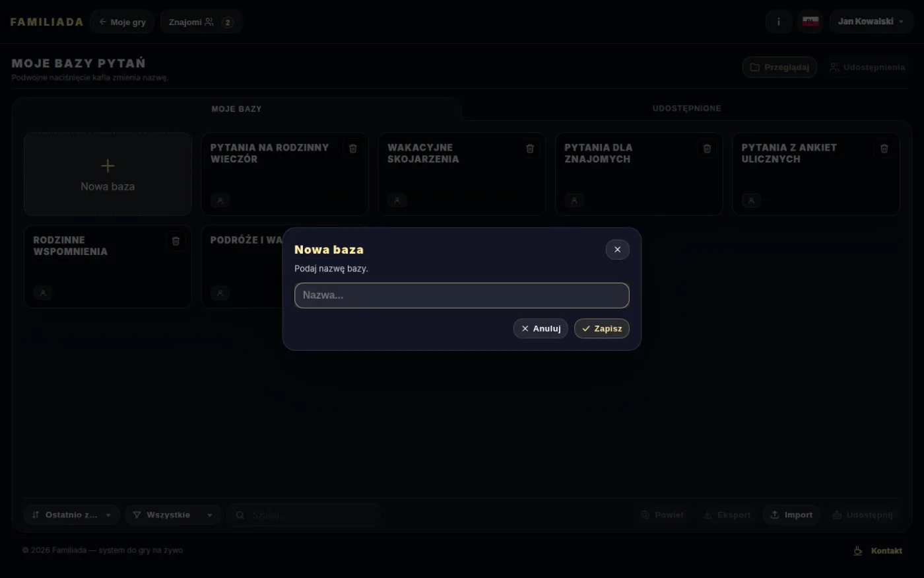The width and height of the screenshot is (924, 578).
Task: Select the Pytania dla znajomych card title
Action: coord(598,153)
